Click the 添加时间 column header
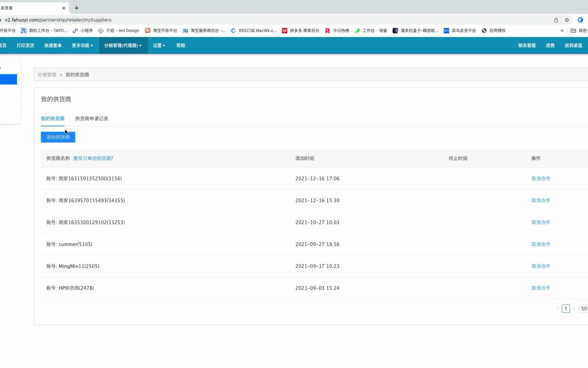The height and width of the screenshot is (368, 588). pyautogui.click(x=305, y=158)
